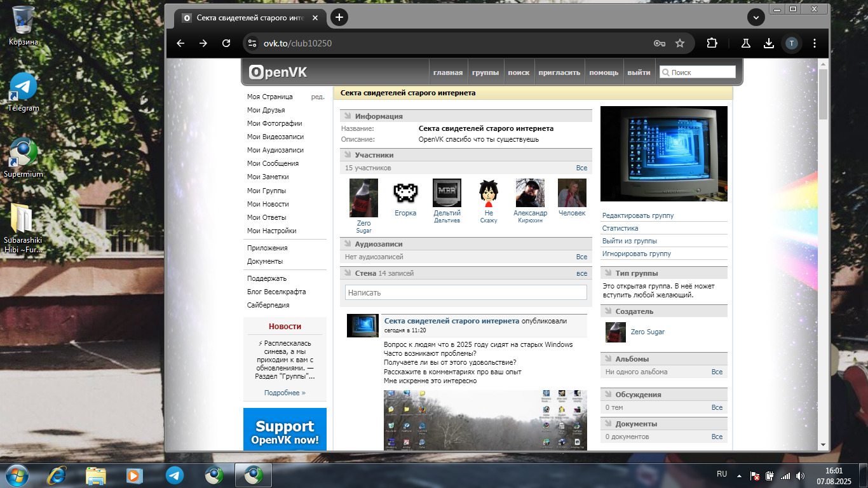Viewport: 868px width, 488px height.
Task: Click the browser reload button
Action: click(x=226, y=43)
